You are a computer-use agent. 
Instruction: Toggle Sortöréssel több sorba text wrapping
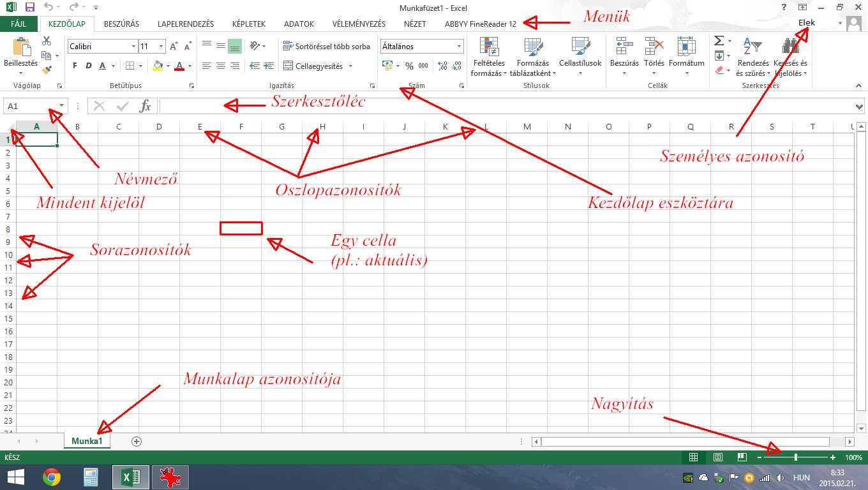click(326, 47)
